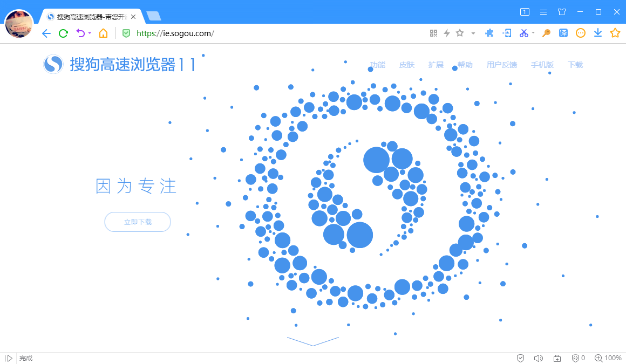Image resolution: width=626 pixels, height=364 pixels.
Task: Click the tab count box icon
Action: (525, 12)
